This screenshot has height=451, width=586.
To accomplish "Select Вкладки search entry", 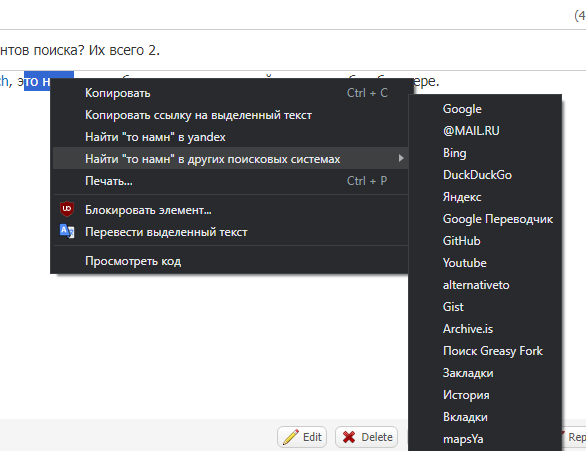I will coord(485,417).
